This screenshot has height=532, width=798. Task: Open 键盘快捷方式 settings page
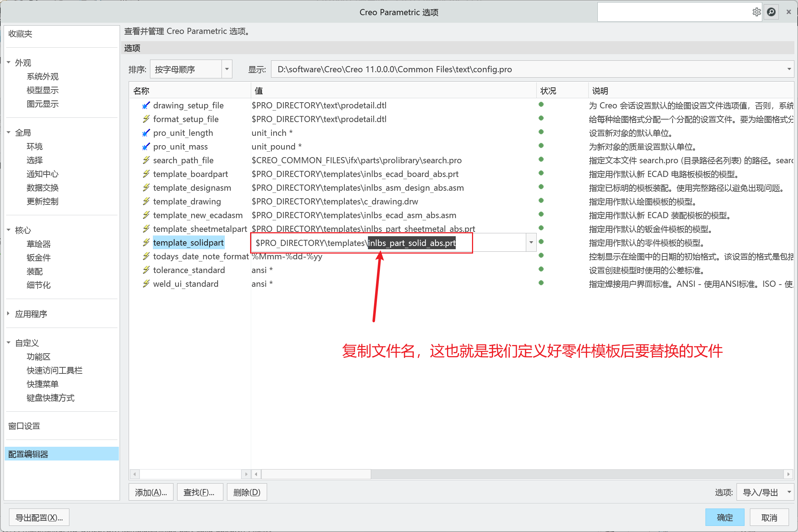(51, 398)
